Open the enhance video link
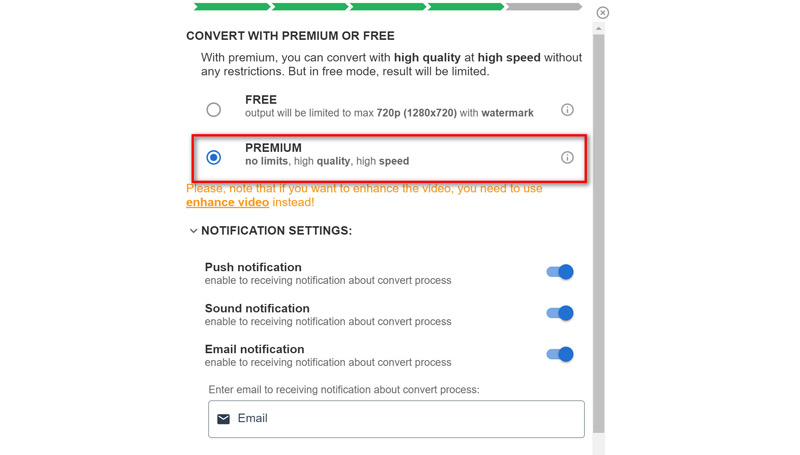This screenshot has height=455, width=800. tap(227, 202)
